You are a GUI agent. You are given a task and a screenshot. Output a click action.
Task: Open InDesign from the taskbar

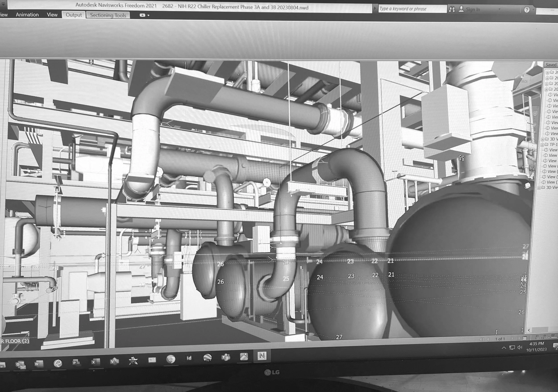pos(189,358)
